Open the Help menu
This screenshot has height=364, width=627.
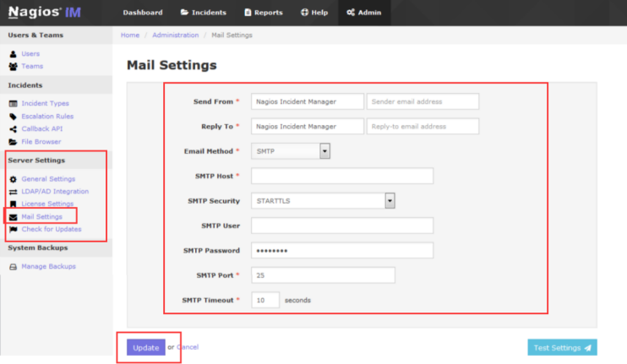coord(314,13)
